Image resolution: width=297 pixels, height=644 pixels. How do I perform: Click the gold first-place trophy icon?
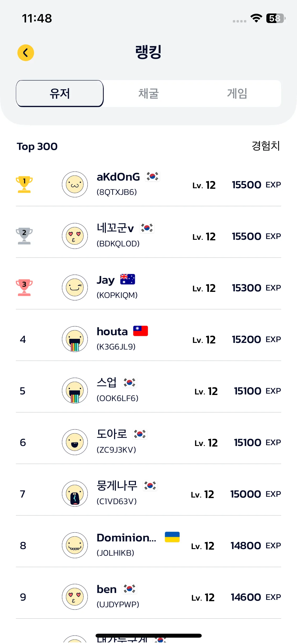coord(24,184)
